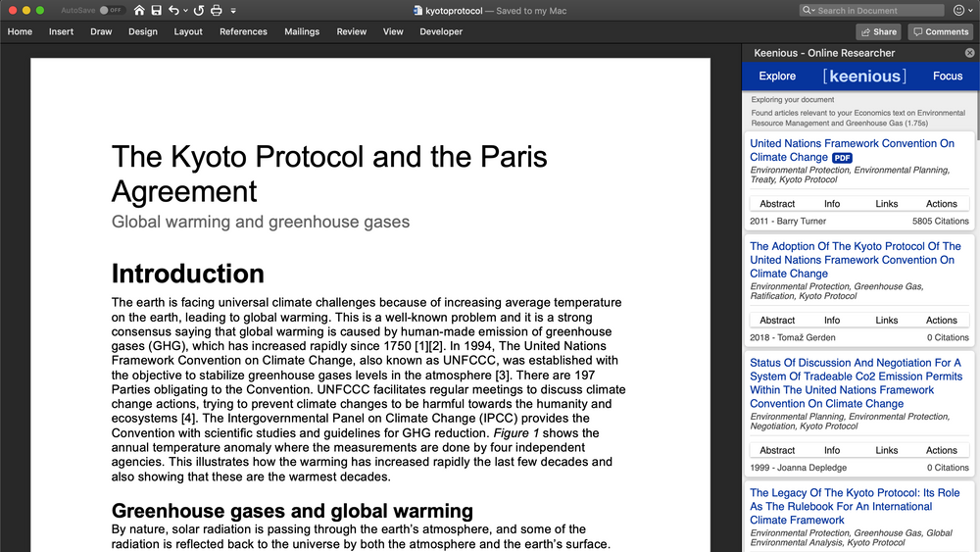This screenshot has height=552, width=980.
Task: Open the Developer ribbon tab
Action: (x=441, y=31)
